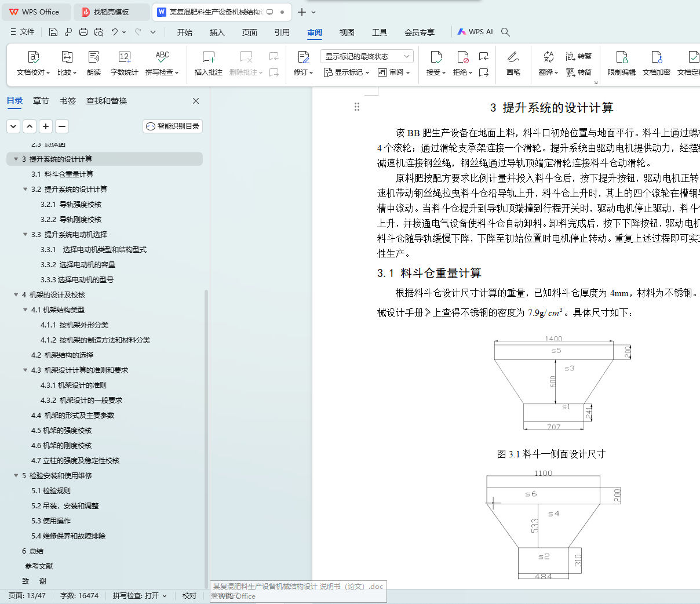The width and height of the screenshot is (700, 604).
Task: Open the 文档校对 proofreading tool
Action: click(33, 64)
